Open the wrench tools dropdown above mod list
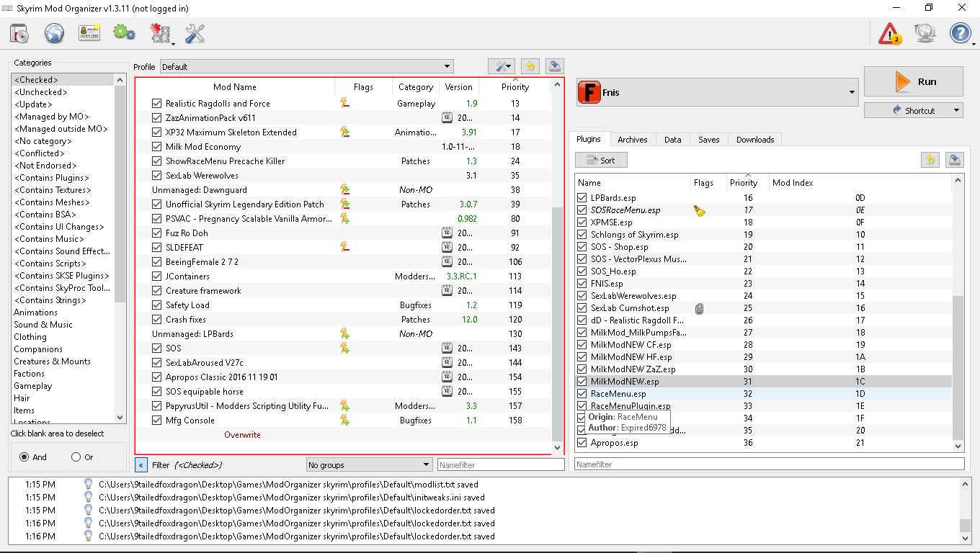 coord(501,66)
